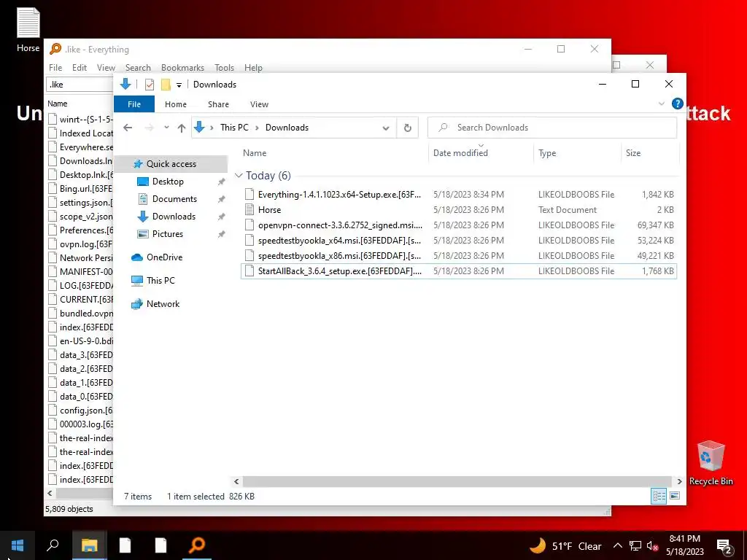The image size is (747, 560).
Task: Click the Properties quick access toolbar icon
Action: click(149, 85)
